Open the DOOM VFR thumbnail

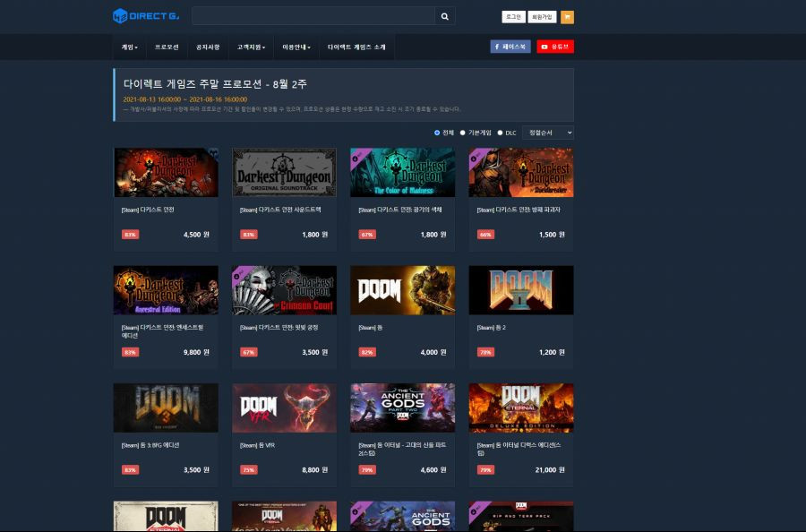pos(284,408)
